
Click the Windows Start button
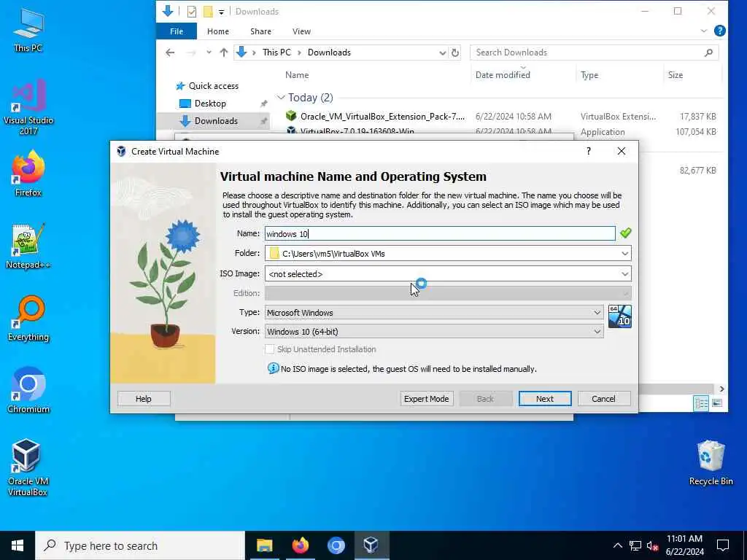tap(18, 545)
